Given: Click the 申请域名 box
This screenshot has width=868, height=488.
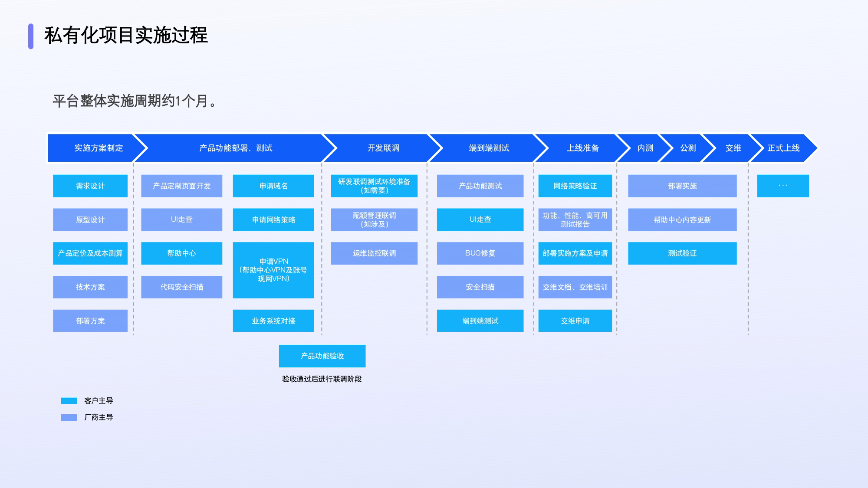Looking at the screenshot, I should (273, 186).
